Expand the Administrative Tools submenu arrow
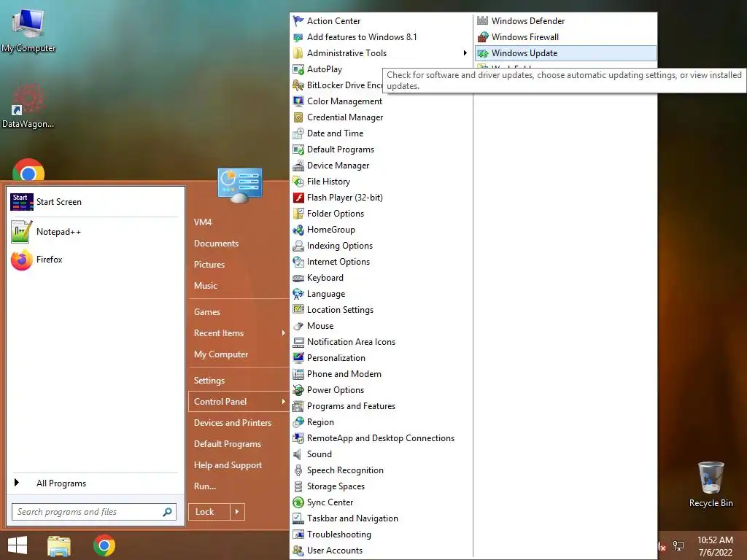747x560 pixels. click(x=465, y=52)
